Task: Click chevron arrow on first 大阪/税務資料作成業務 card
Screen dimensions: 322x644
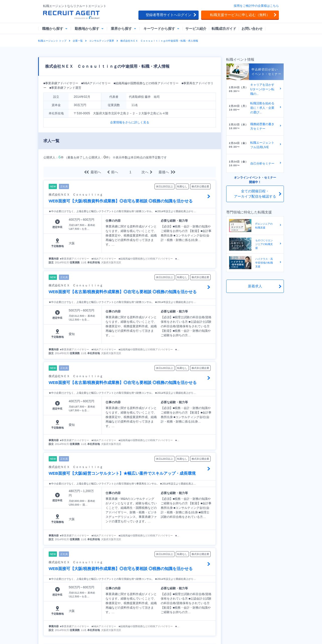Action: pos(209,196)
